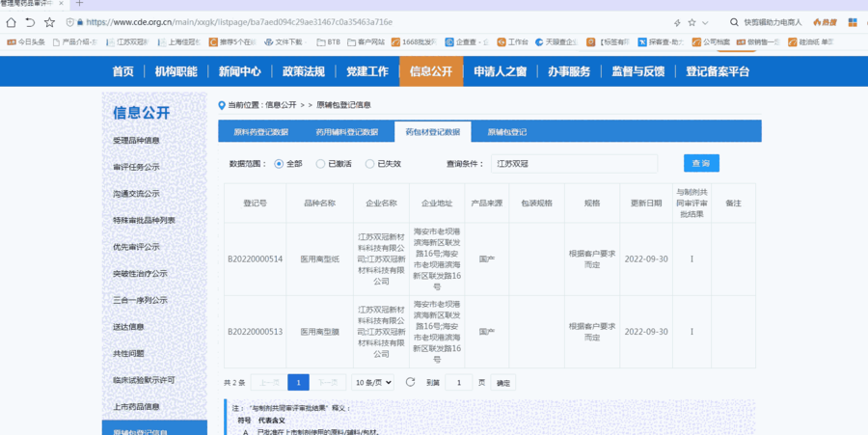Viewport: 868px width, 435px height.
Task: Switch to the 药用辅料登记数据 tab
Action: point(346,132)
